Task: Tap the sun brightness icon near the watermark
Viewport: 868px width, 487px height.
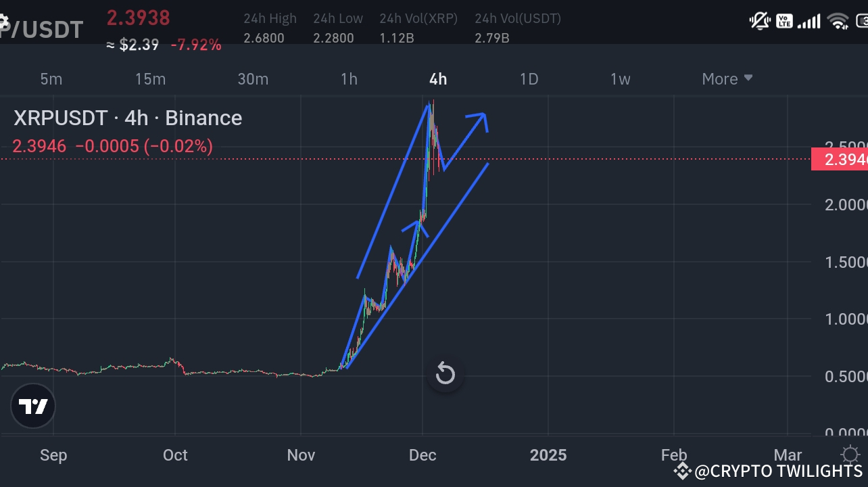Action: tap(850, 455)
